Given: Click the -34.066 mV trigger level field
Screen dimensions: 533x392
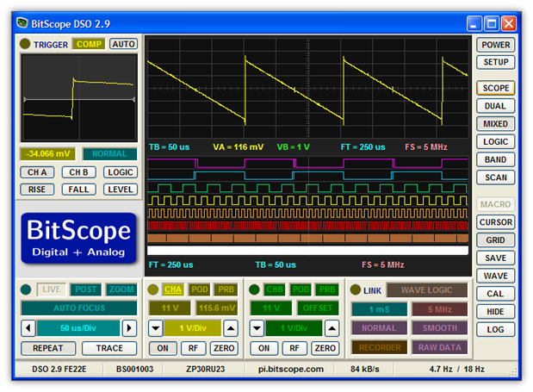Looking at the screenshot, I should 49,154.
